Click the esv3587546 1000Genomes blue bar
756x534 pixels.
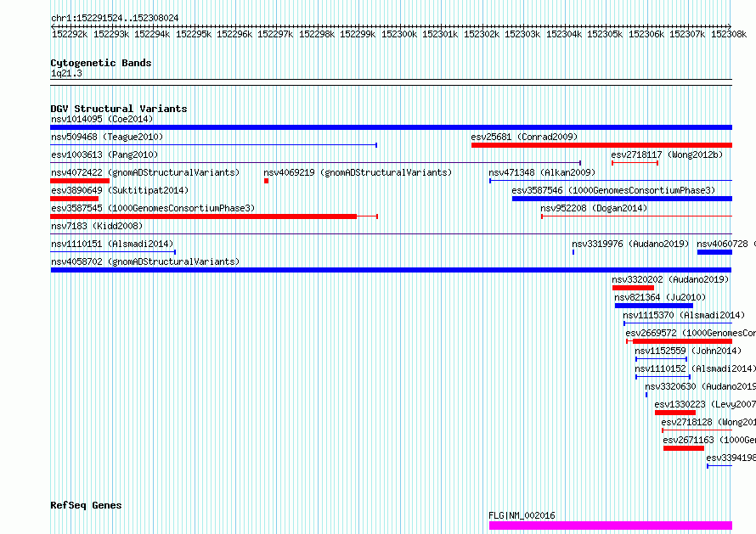click(622, 199)
